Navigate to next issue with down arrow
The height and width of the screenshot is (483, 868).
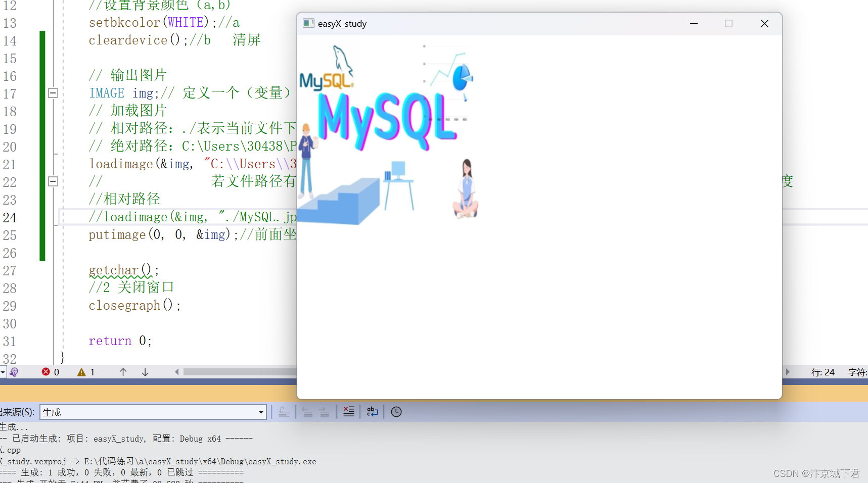145,372
